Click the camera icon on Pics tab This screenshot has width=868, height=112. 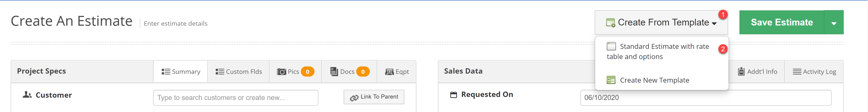281,72
